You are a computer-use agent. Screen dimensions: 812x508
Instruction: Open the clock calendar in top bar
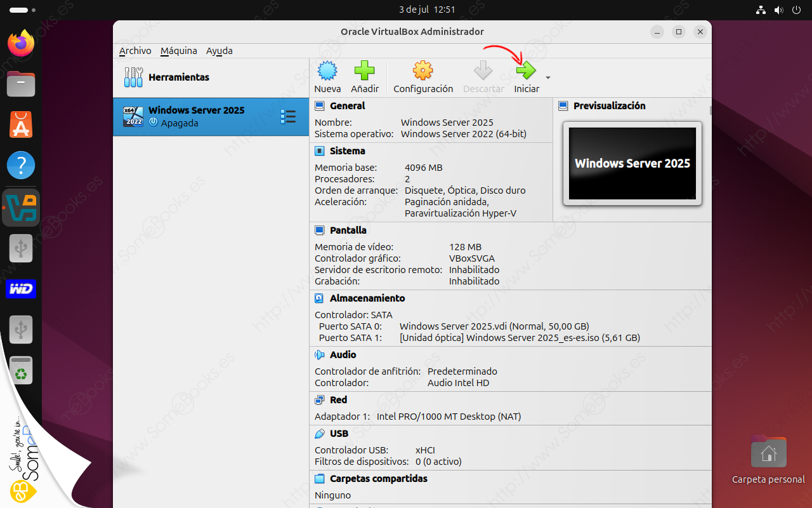(427, 10)
